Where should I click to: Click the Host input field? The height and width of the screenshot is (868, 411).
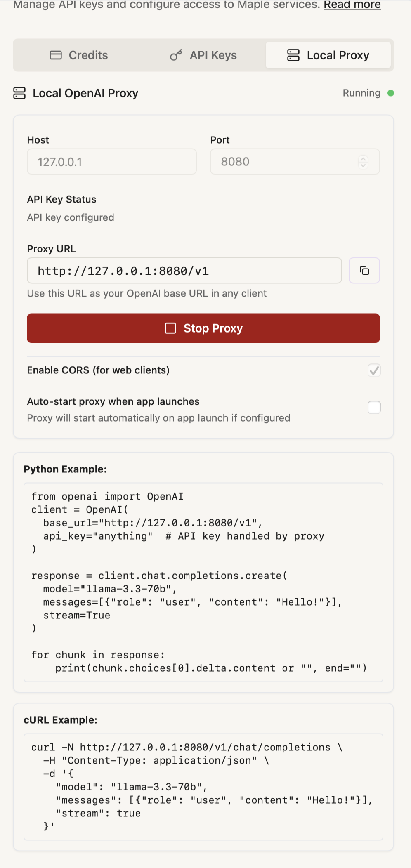click(111, 162)
